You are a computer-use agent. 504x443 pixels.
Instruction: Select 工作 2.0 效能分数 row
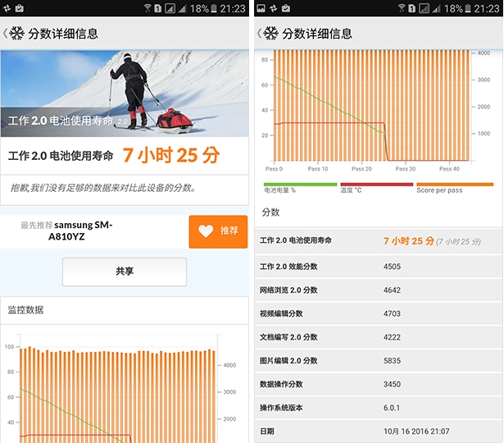[379, 267]
